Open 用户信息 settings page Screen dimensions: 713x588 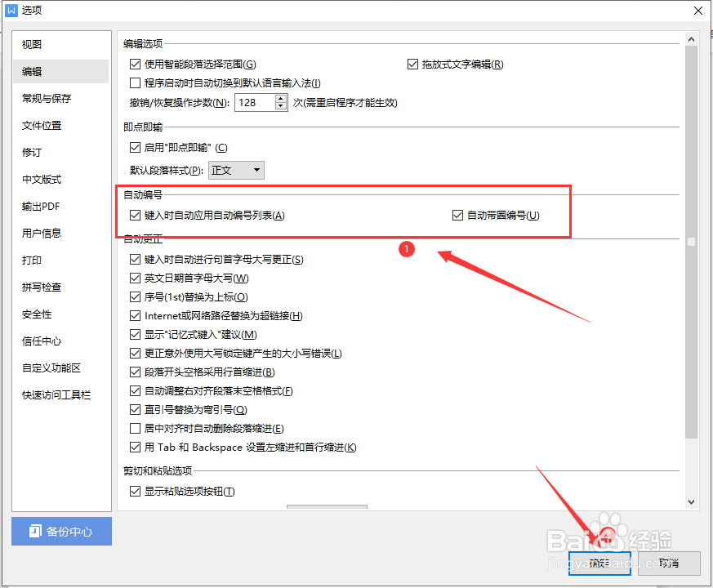(x=42, y=234)
